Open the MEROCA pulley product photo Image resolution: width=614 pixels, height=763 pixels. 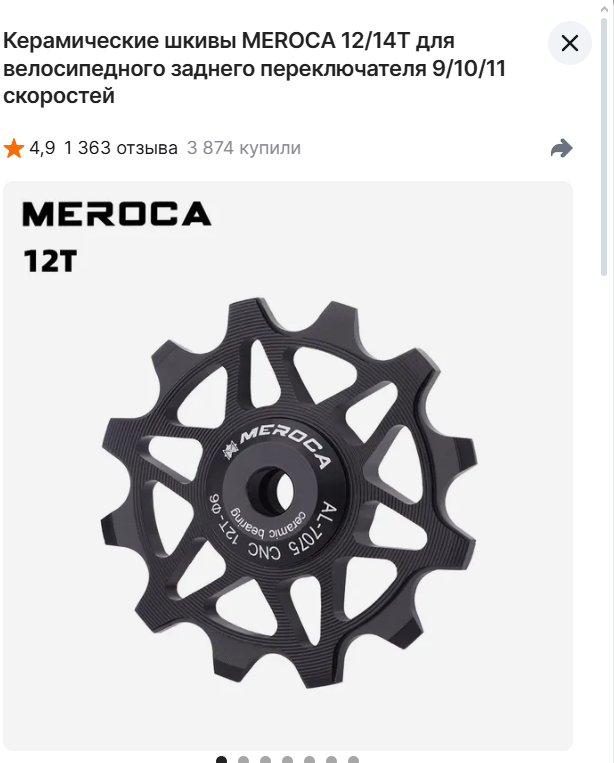point(288,466)
